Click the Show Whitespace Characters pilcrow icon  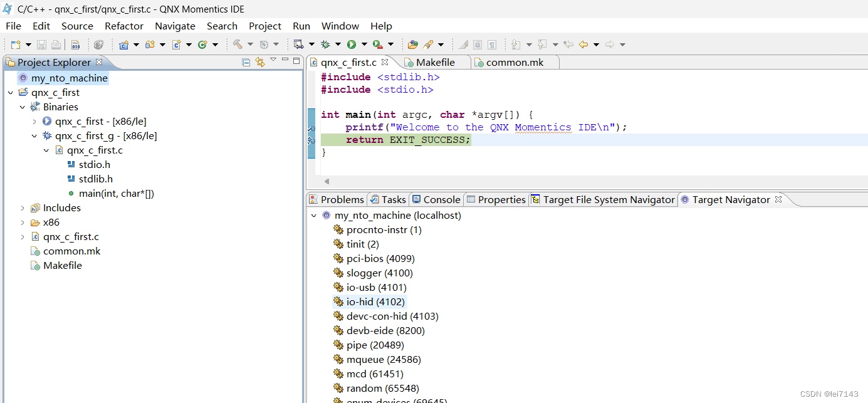tap(492, 44)
